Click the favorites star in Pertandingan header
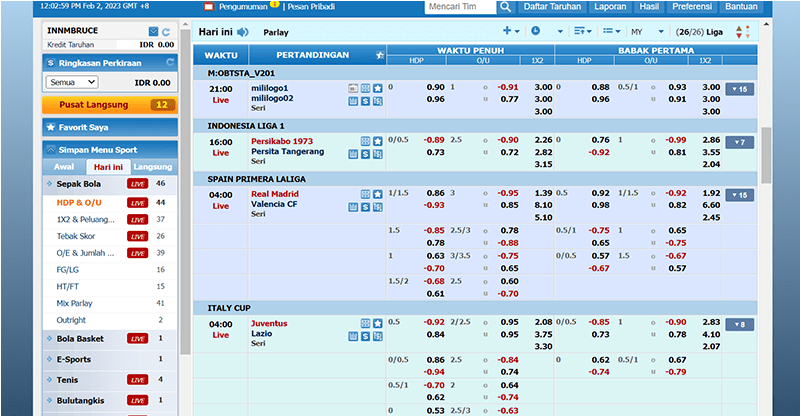Viewport: 800px width, 416px height. (378, 55)
